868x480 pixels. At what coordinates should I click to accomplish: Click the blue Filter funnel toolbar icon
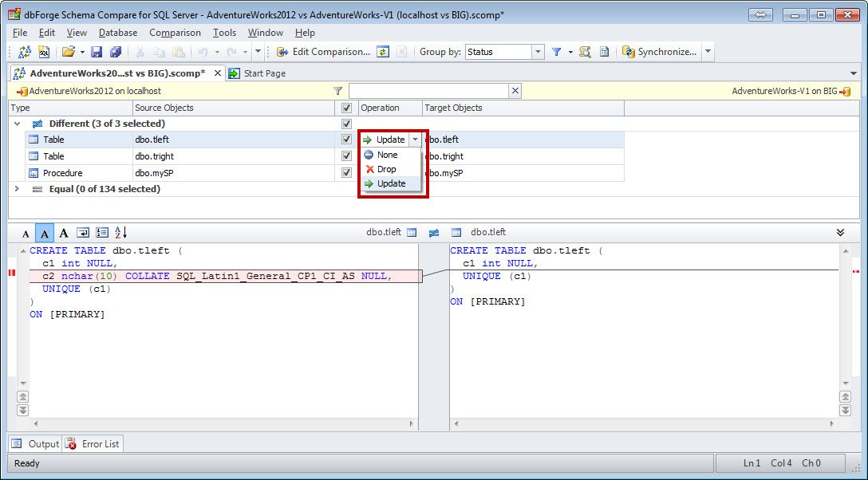pos(556,52)
